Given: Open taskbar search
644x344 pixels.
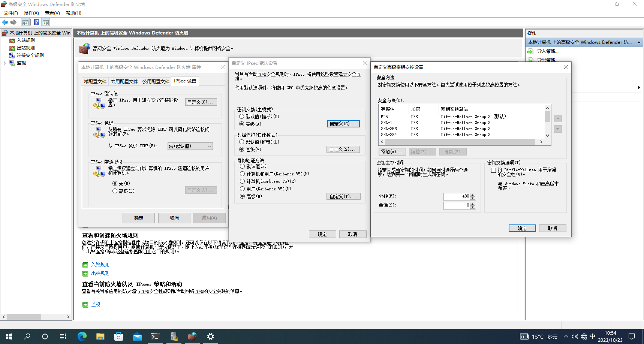Looking at the screenshot, I should (27, 337).
